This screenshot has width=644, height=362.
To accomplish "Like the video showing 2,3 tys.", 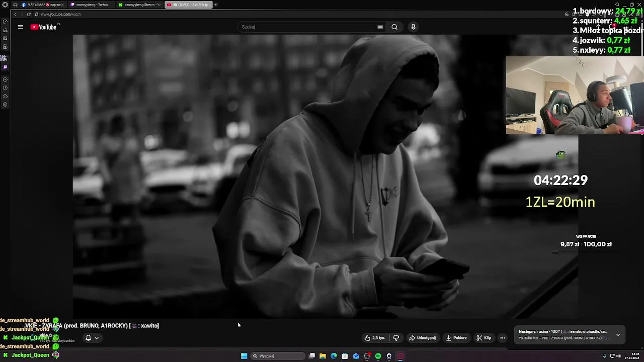I will click(375, 338).
